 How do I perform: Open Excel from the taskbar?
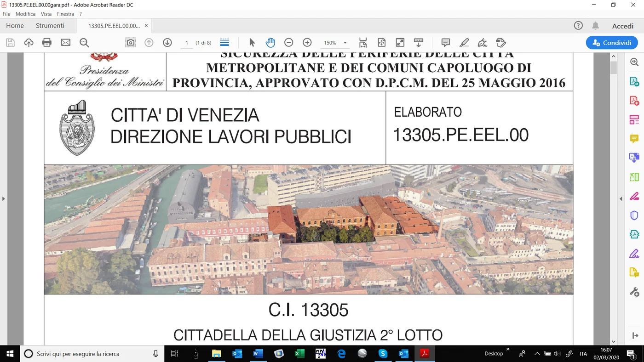(299, 354)
